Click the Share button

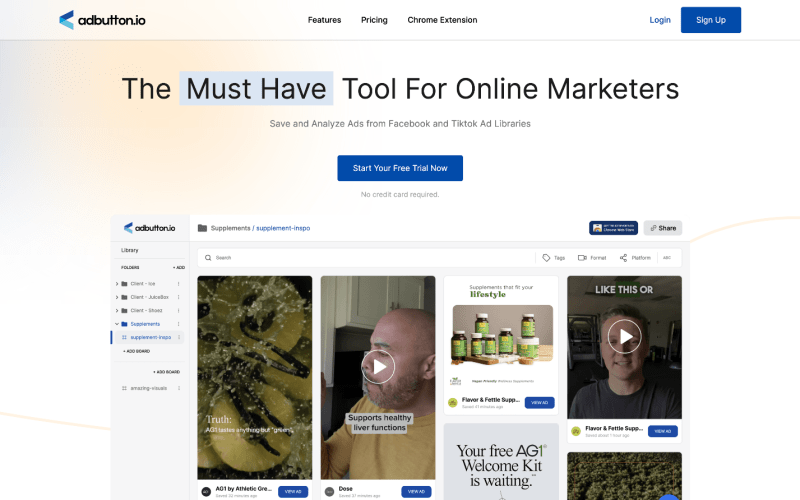point(663,228)
